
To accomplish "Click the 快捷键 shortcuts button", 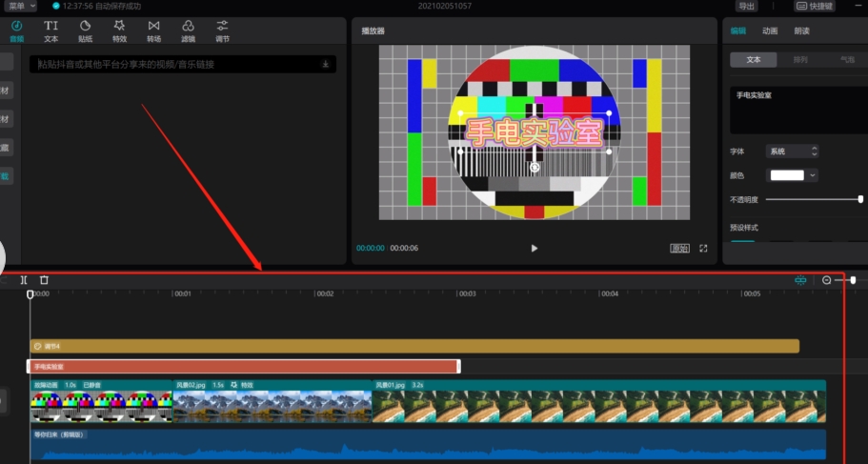I will pyautogui.click(x=815, y=6).
